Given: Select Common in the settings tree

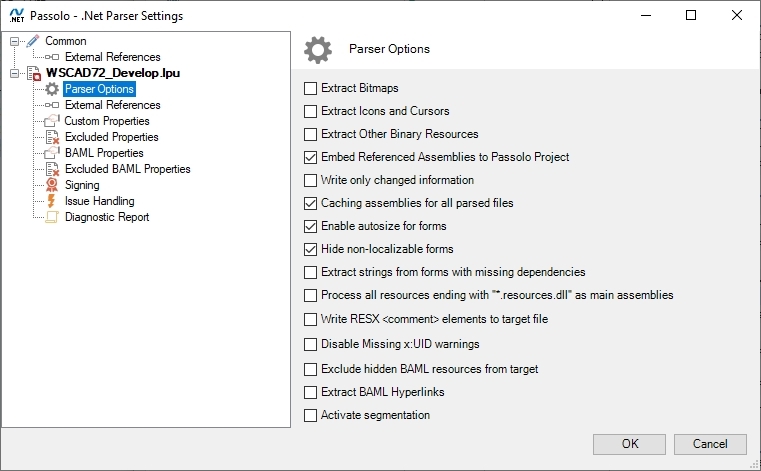Looking at the screenshot, I should pyautogui.click(x=66, y=41).
